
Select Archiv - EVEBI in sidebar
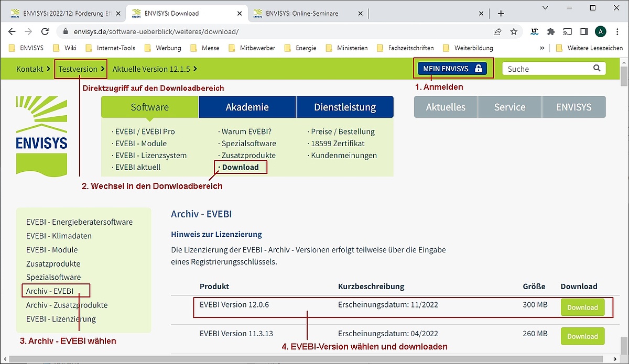(50, 291)
